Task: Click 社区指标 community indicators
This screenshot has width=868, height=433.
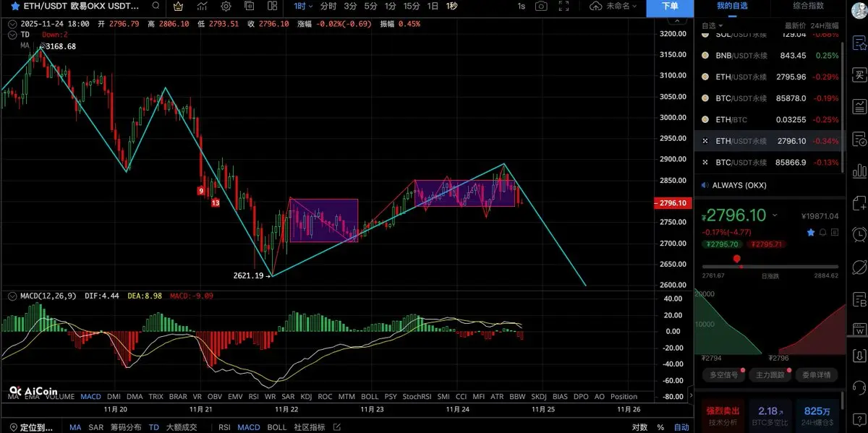Action: pos(308,427)
